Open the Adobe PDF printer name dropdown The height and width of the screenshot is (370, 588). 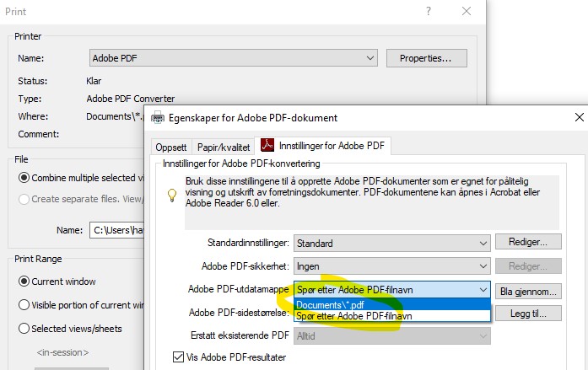pyautogui.click(x=233, y=58)
